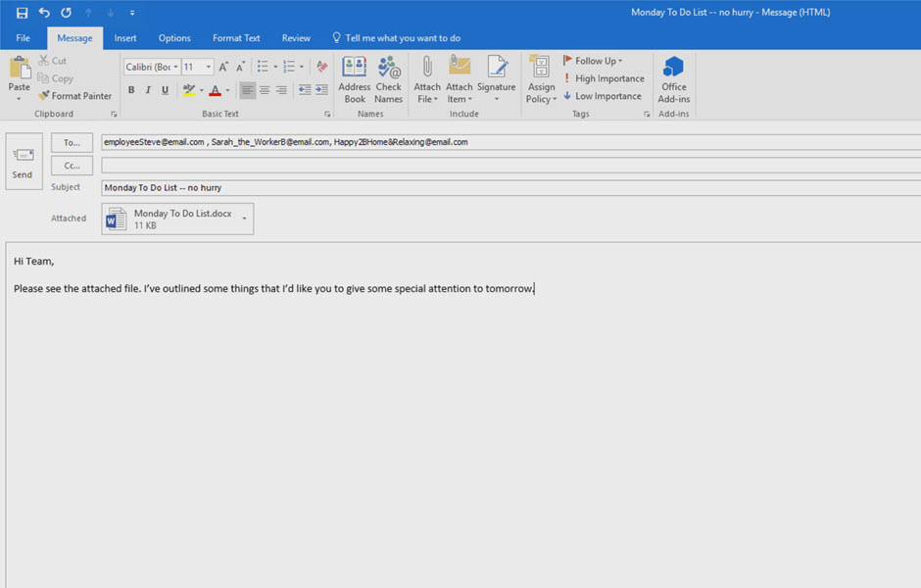This screenshot has width=921, height=588.
Task: Run Check Names
Action: (389, 79)
